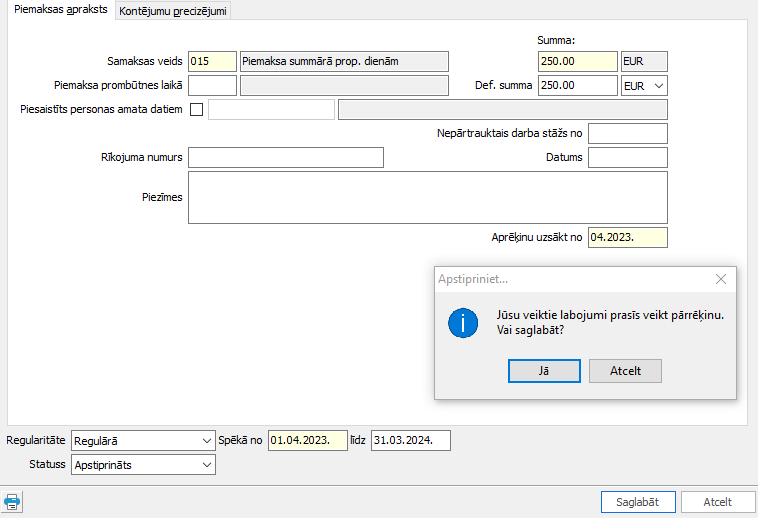Click the Summa field showing 250.00
758x518 pixels.
578,61
